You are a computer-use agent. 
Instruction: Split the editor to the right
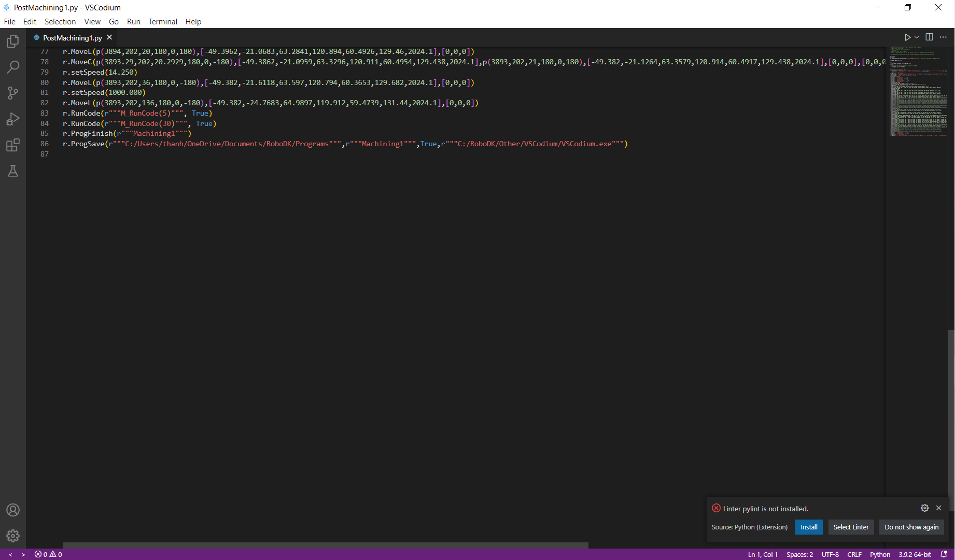929,37
